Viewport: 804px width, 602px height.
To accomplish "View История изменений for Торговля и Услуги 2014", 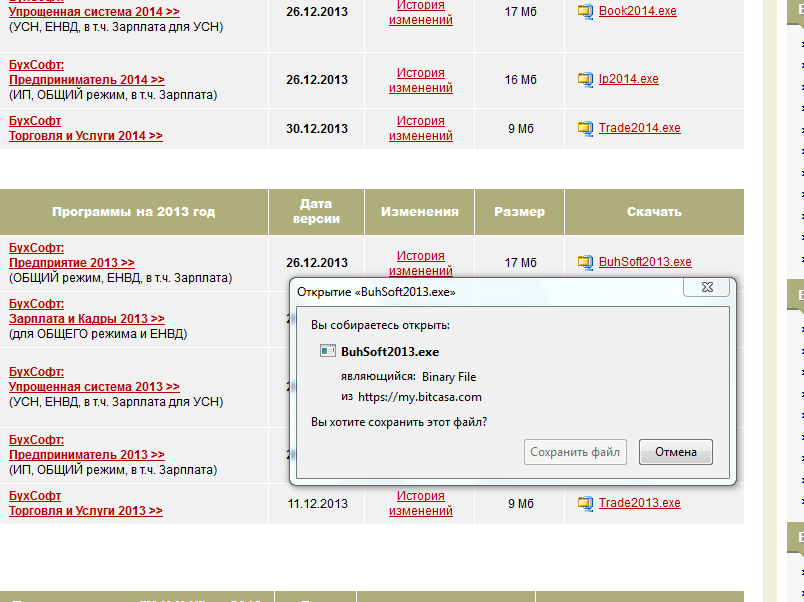I will [420, 129].
